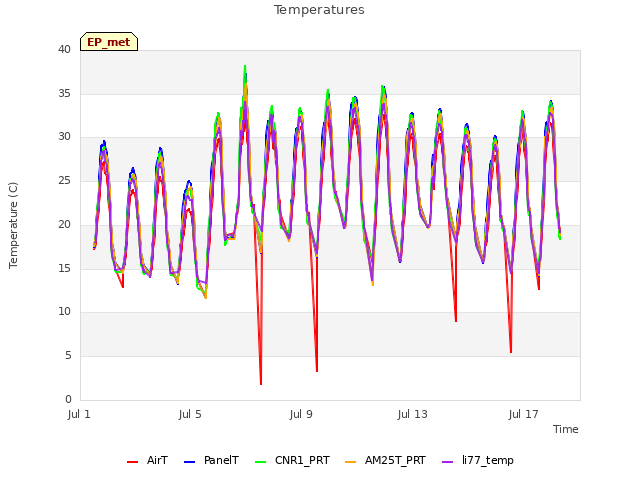The image size is (640, 480).
Task: Click the 35 y-axis tick label
Action: click(x=64, y=93)
